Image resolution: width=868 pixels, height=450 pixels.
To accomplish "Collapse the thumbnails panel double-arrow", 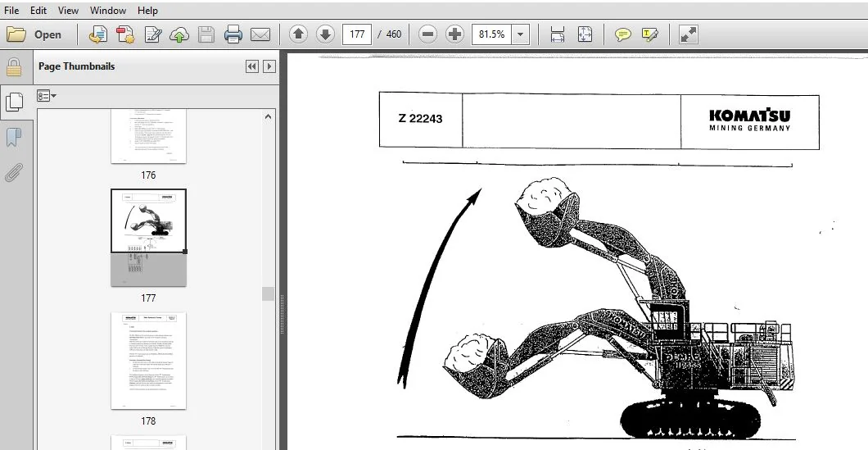I will (x=252, y=66).
